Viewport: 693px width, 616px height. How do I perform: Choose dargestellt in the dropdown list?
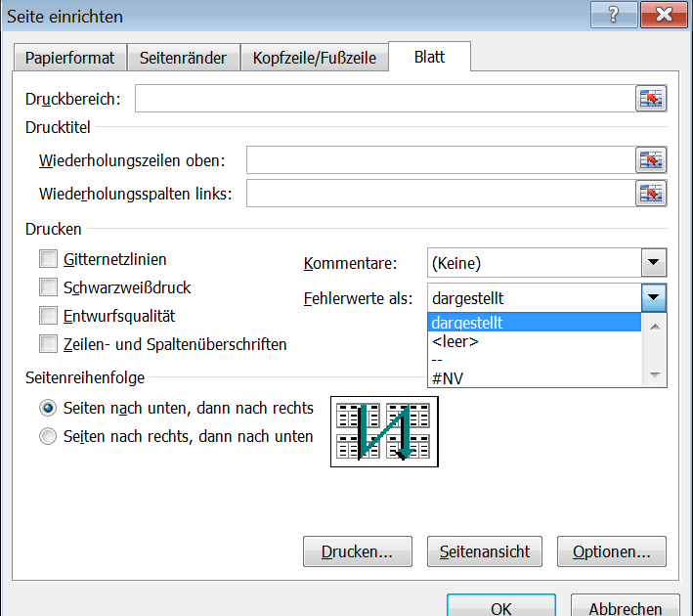pyautogui.click(x=535, y=323)
